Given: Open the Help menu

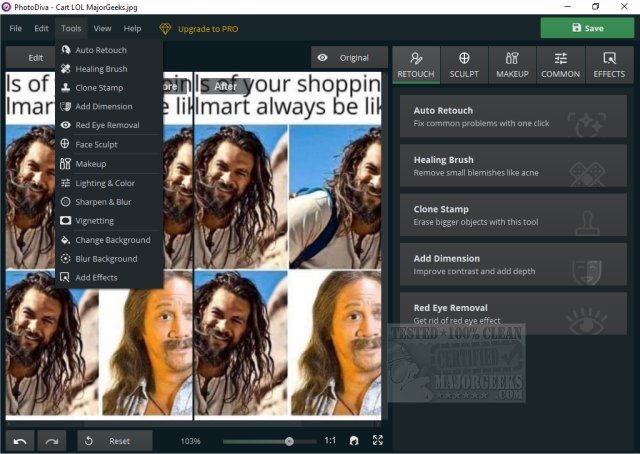Looking at the screenshot, I should tap(132, 29).
